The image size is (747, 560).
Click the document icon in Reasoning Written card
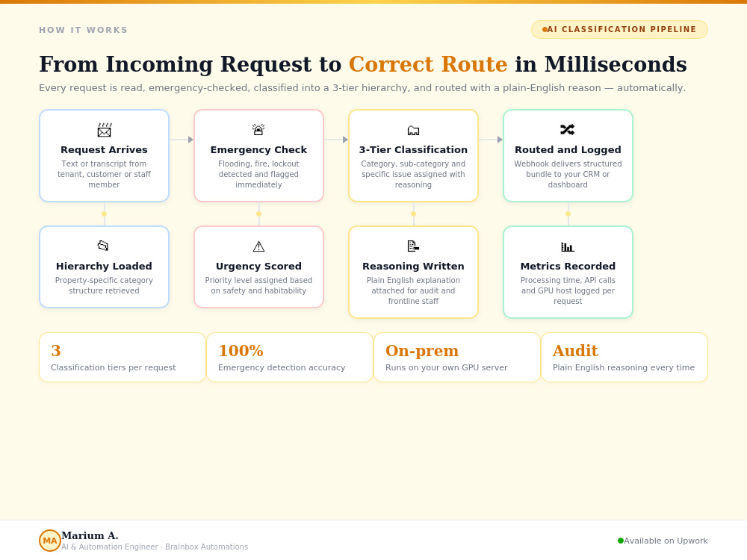413,246
